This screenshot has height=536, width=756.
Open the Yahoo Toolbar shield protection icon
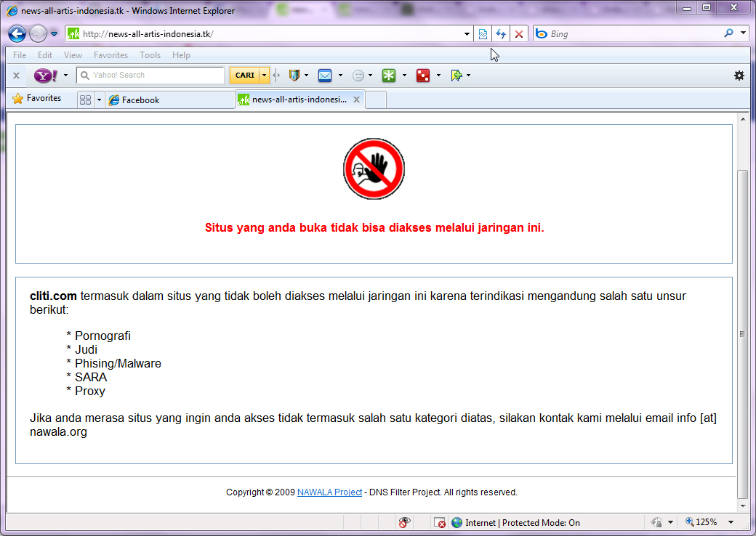[294, 75]
